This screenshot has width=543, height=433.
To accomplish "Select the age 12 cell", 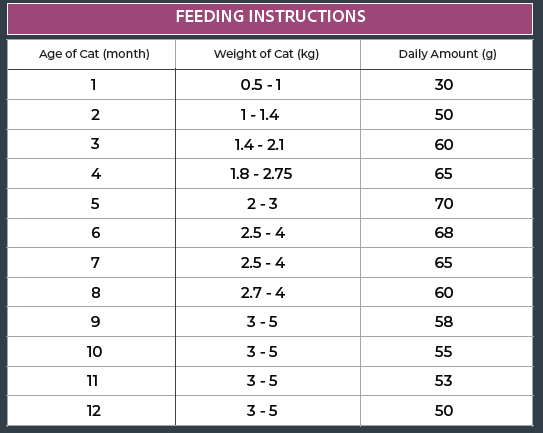I will click(x=91, y=411).
